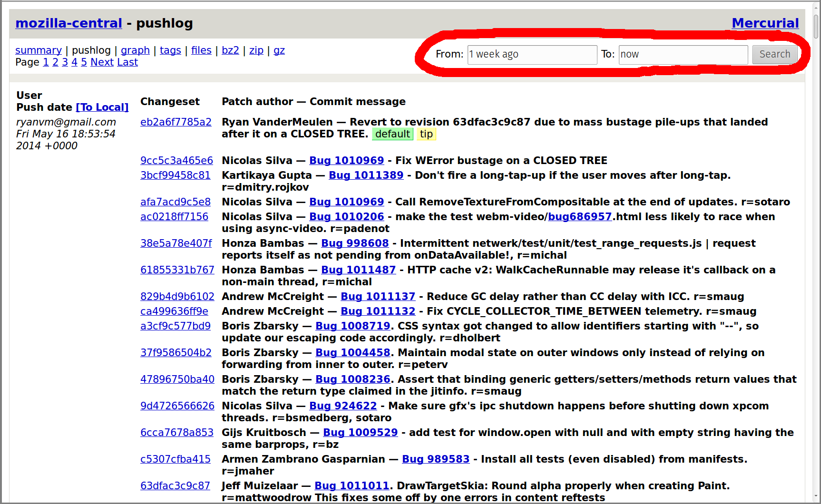The image size is (821, 504).
Task: Open changeset 9cc5c3a465e6
Action: point(176,161)
